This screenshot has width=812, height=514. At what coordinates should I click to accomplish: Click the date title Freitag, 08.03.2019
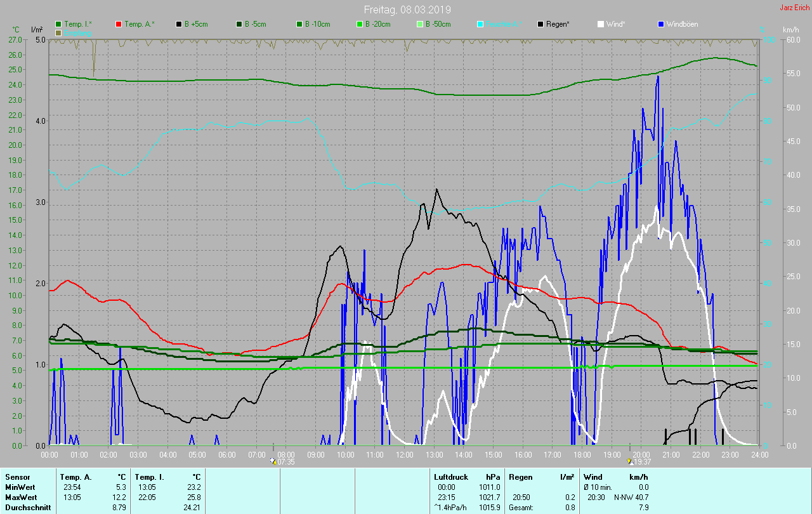point(407,10)
